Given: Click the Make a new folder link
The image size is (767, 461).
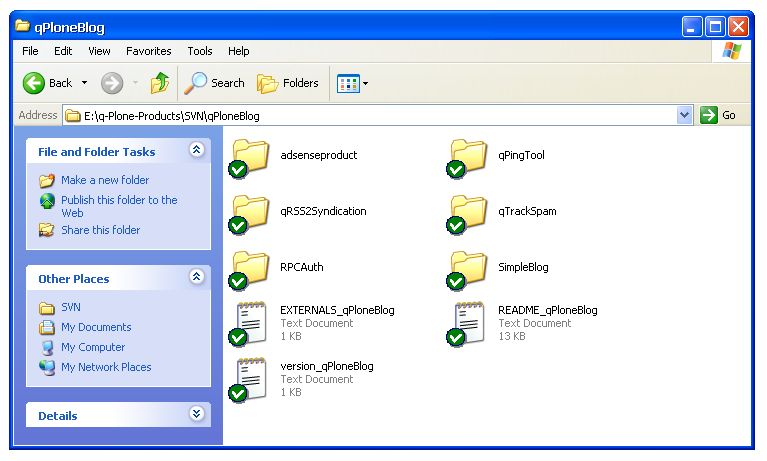Looking at the screenshot, I should point(104,180).
